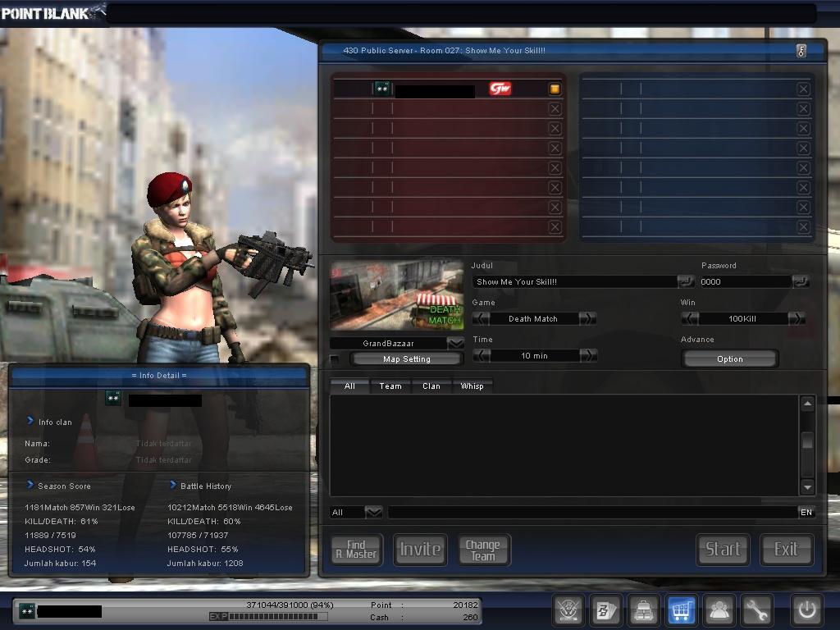The width and height of the screenshot is (840, 630).
Task: Decrease Win condition below 100Kill
Action: point(690,319)
